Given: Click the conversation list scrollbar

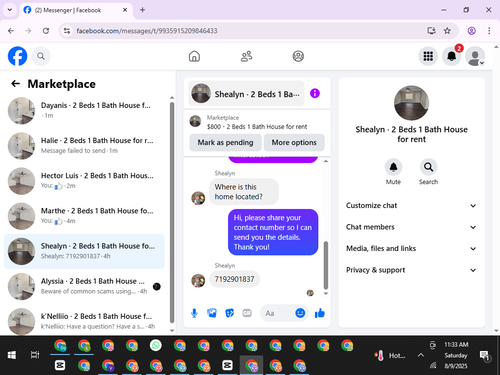Looking at the screenshot, I should tap(172, 213).
